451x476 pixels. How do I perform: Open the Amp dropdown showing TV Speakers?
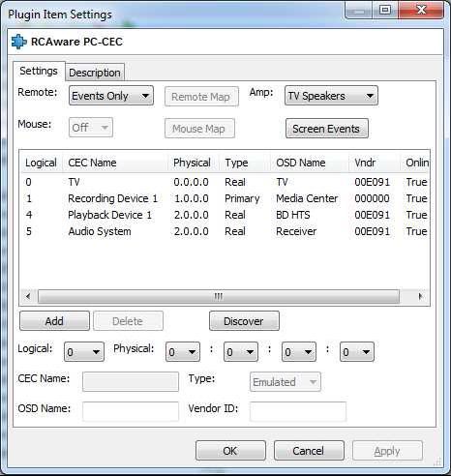pos(331,96)
